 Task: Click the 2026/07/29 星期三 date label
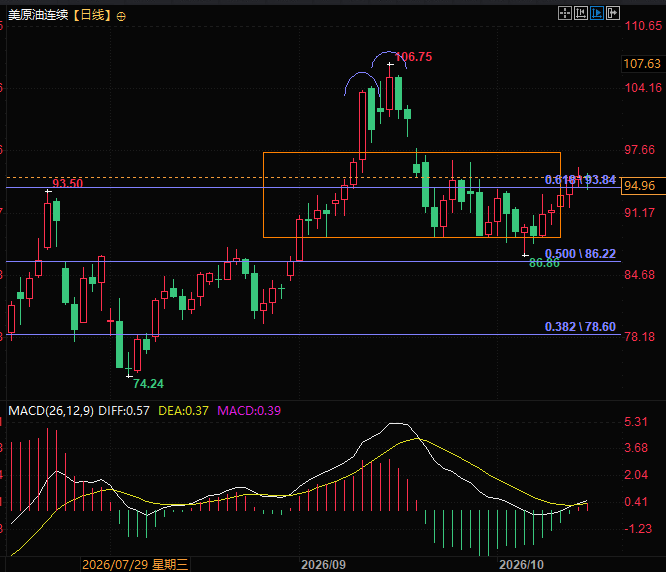click(135, 564)
